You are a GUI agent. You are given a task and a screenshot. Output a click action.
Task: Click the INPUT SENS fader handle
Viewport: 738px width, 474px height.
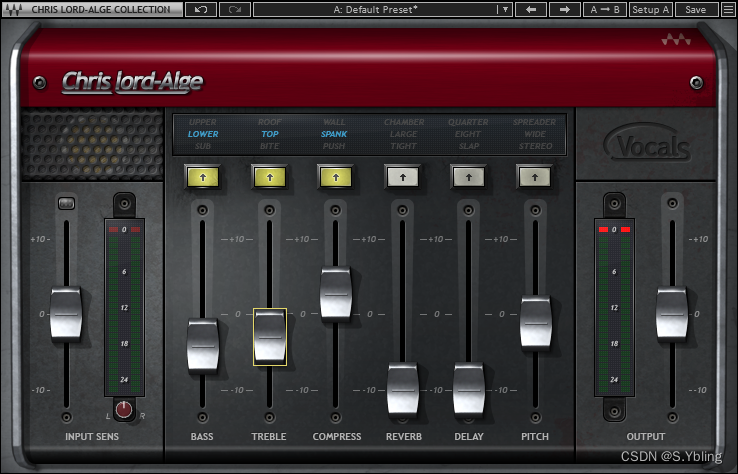pyautogui.click(x=66, y=313)
